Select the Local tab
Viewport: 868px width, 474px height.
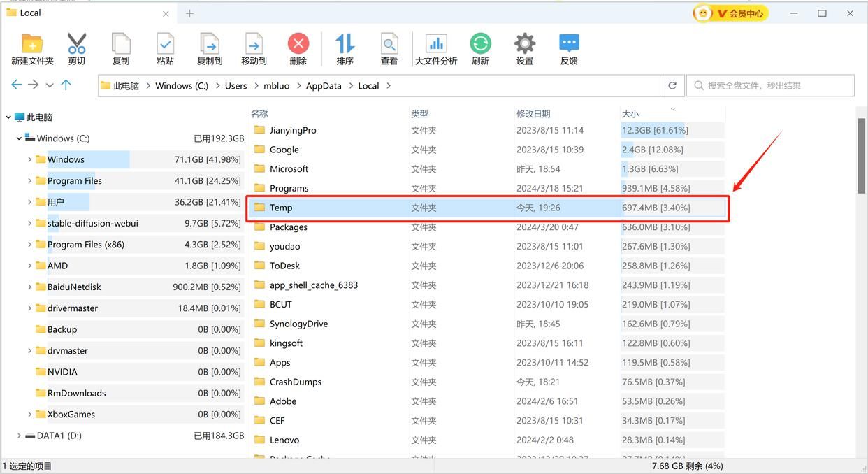[x=88, y=13]
